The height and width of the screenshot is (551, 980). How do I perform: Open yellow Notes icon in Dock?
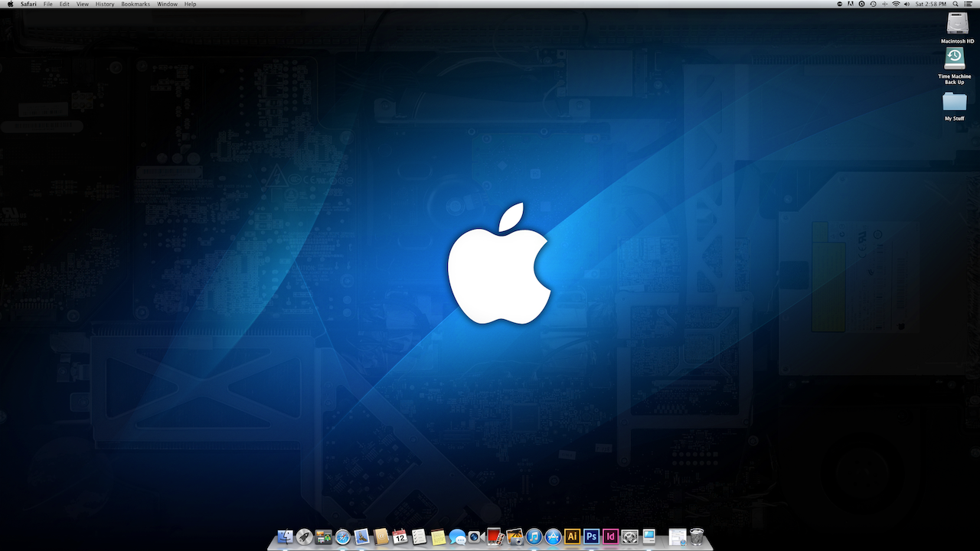438,536
